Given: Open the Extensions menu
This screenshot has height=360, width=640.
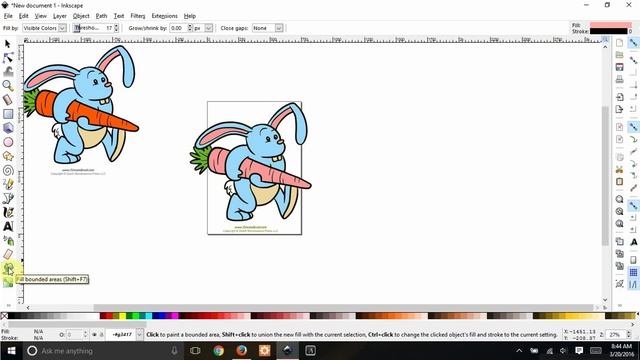Looking at the screenshot, I should click(x=164, y=16).
